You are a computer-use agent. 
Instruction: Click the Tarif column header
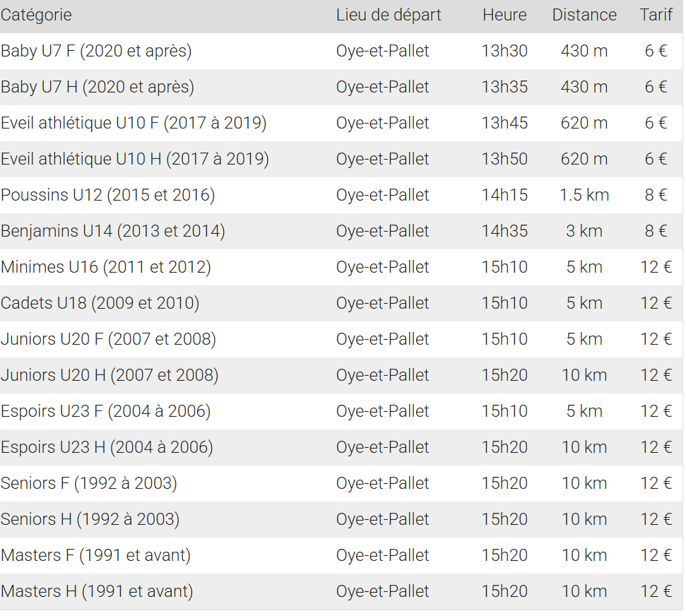click(x=656, y=15)
